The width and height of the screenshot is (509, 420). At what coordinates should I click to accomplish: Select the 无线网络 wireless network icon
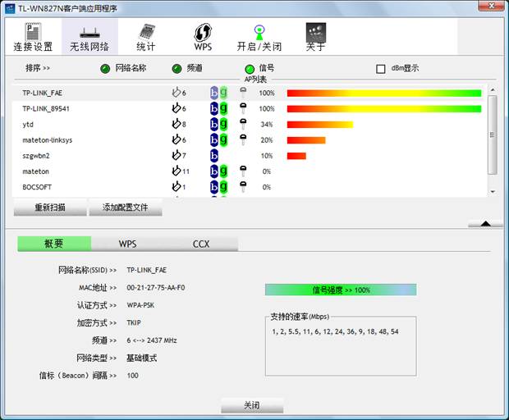point(89,33)
